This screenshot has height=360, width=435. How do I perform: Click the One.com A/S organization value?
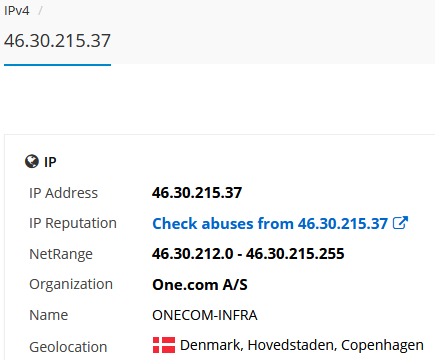tap(200, 285)
